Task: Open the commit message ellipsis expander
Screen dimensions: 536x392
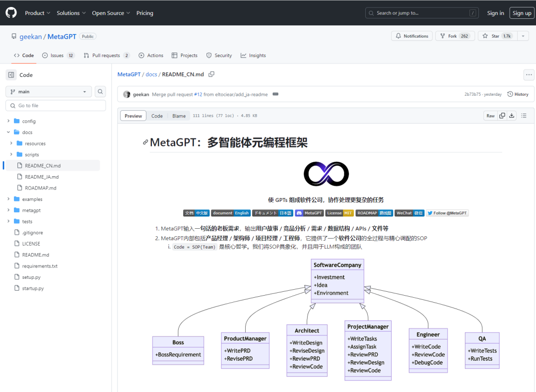Action: pyautogui.click(x=275, y=94)
